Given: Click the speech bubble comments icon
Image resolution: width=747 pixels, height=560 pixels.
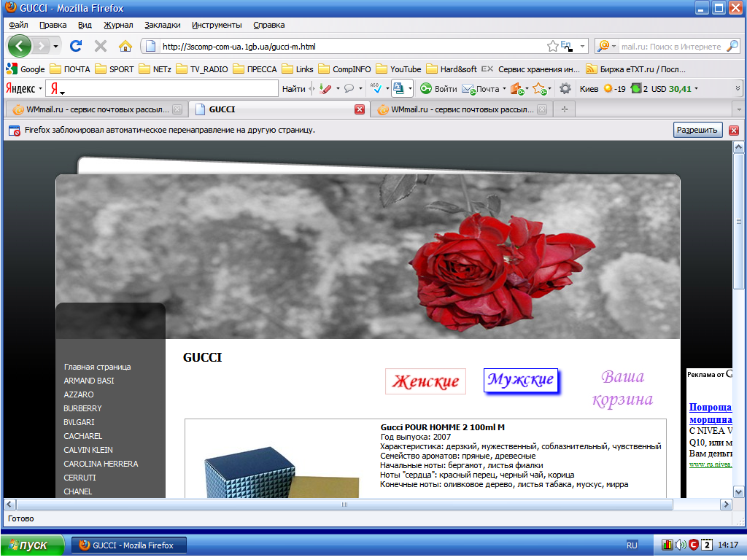Looking at the screenshot, I should (349, 88).
